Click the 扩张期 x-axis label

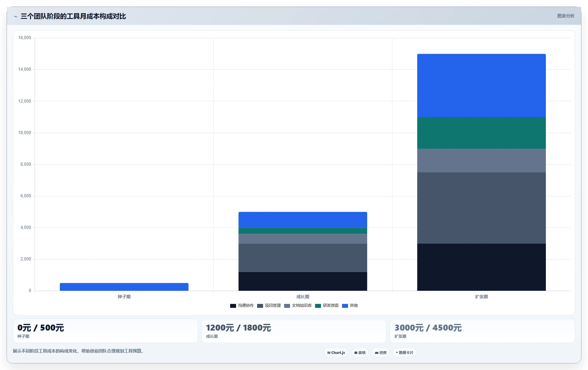click(481, 297)
